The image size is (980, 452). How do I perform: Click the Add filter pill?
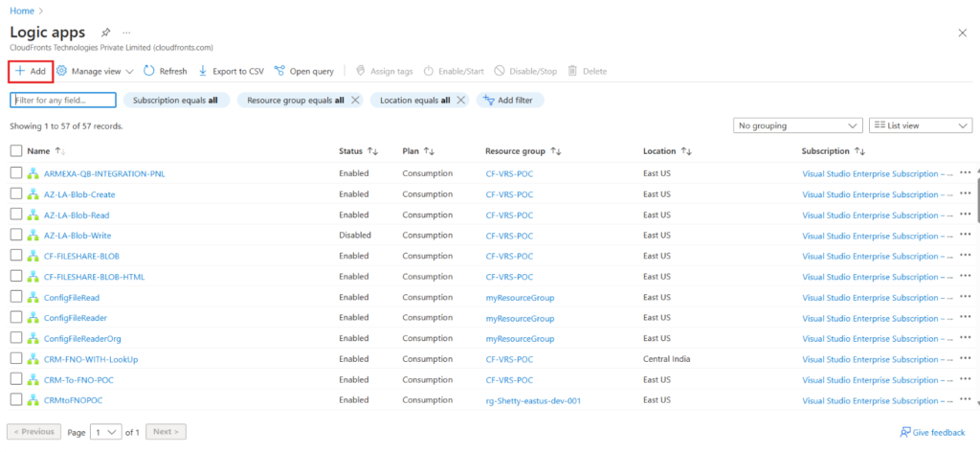(x=510, y=100)
